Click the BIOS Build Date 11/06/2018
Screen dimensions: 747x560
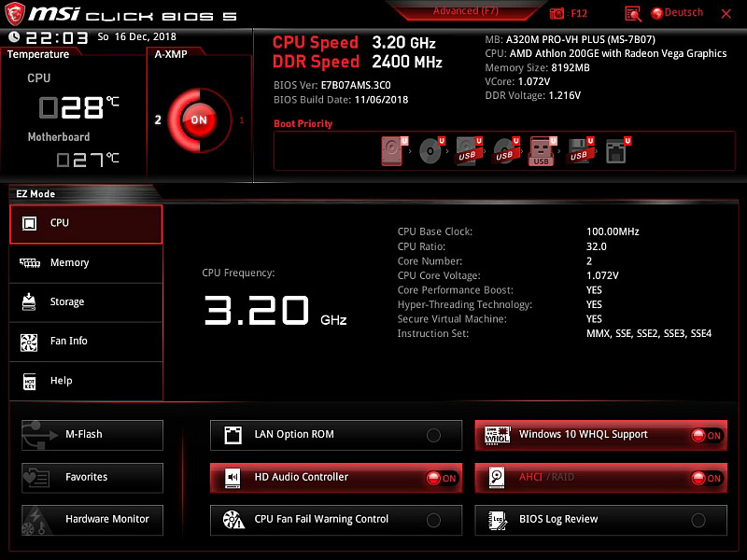coord(381,100)
